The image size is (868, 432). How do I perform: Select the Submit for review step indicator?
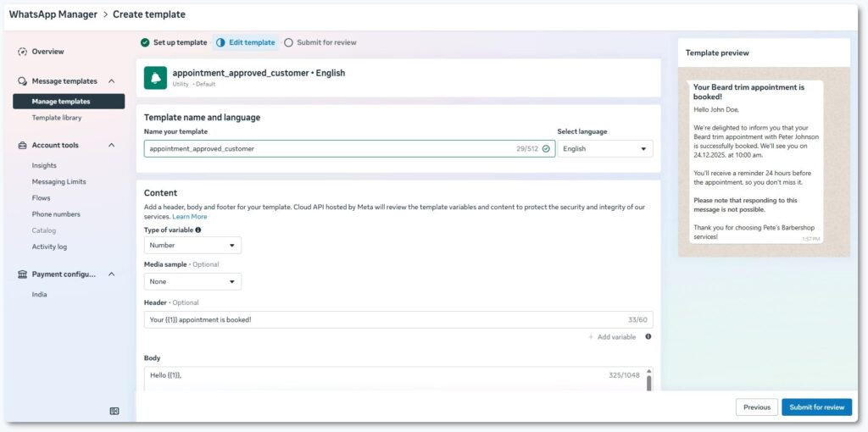point(320,42)
